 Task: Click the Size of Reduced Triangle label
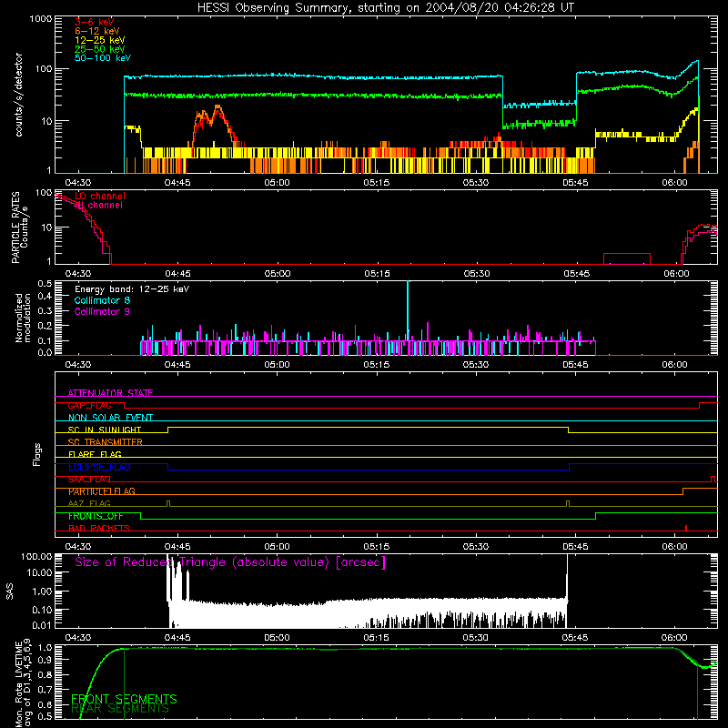click(x=230, y=562)
